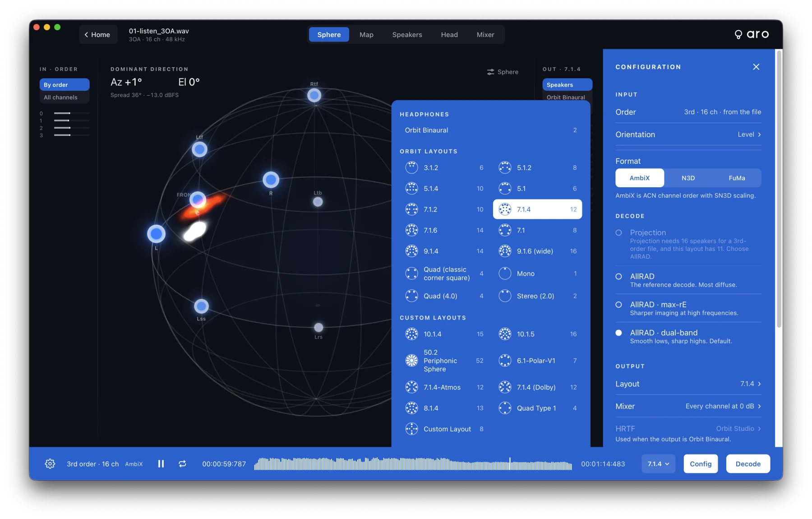Image resolution: width=812 pixels, height=519 pixels.
Task: Select the 3.1.2 layout icon
Action: (411, 167)
